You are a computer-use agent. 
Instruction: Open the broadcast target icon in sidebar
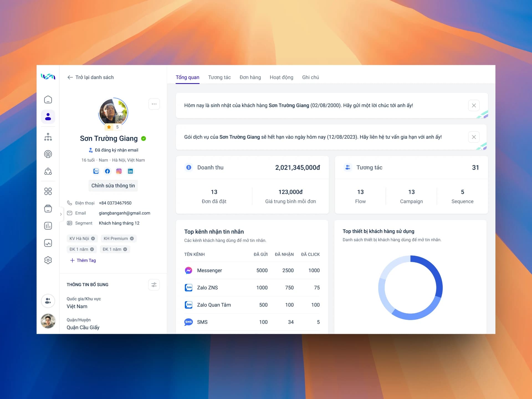coord(48,154)
